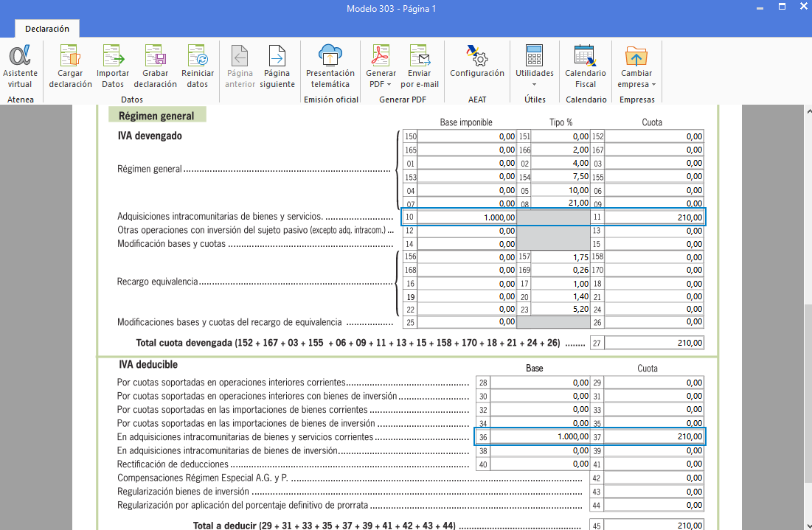Click base field 40 Rectificación de deducciones
Viewport: 812px width, 530px height.
click(540, 464)
